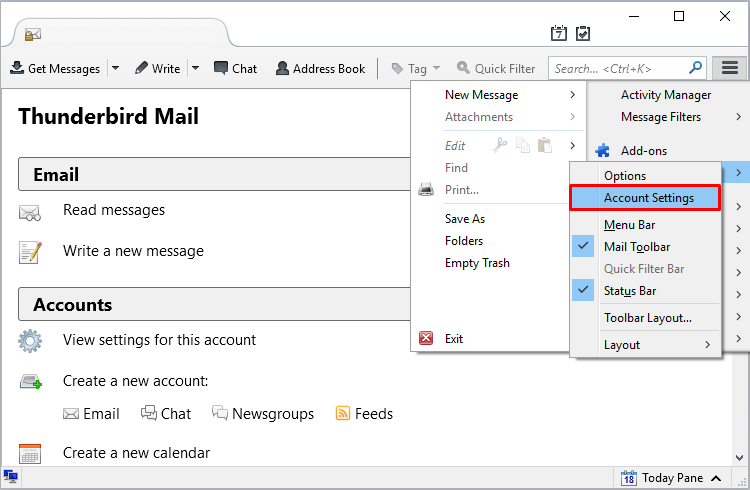Expand the Edit submenu arrow
The image size is (750, 490).
[573, 145]
